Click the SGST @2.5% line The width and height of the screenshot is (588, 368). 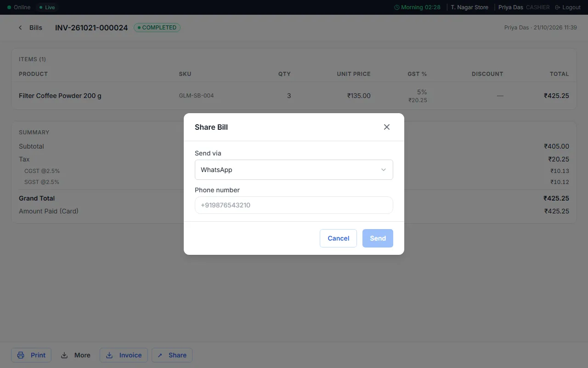[294, 182]
